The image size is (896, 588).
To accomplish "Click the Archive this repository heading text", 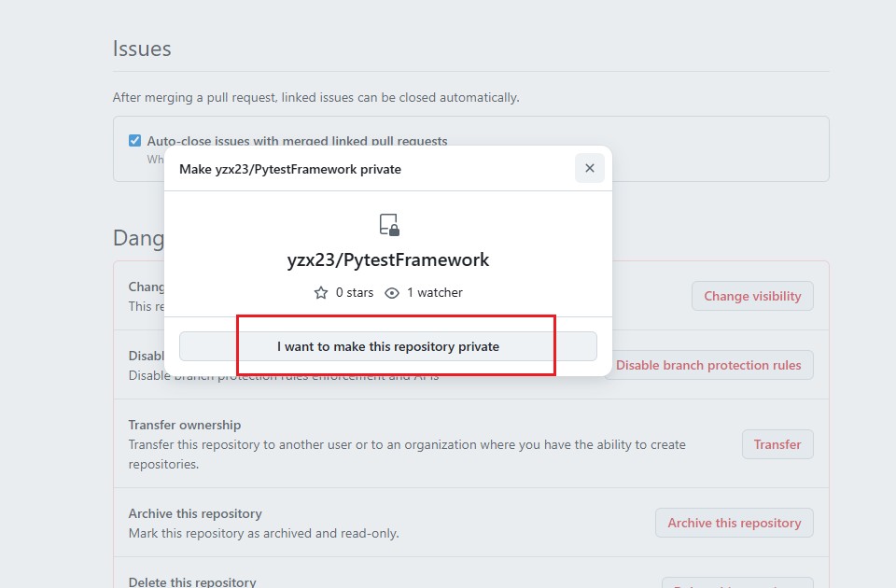I will [x=195, y=513].
